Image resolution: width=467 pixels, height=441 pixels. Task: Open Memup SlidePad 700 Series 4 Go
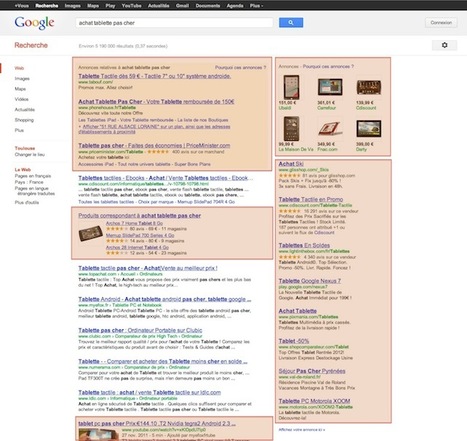click(140, 235)
